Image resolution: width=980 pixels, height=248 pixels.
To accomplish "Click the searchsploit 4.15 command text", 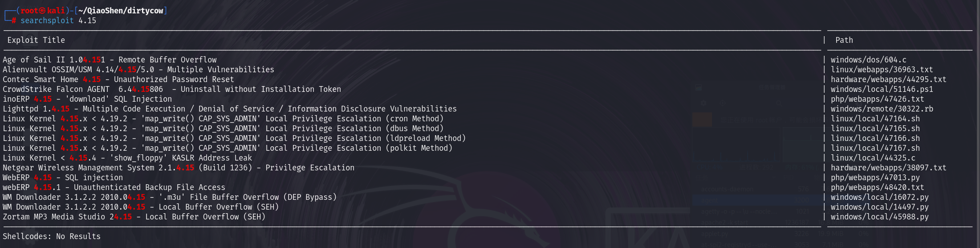I will 58,21.
